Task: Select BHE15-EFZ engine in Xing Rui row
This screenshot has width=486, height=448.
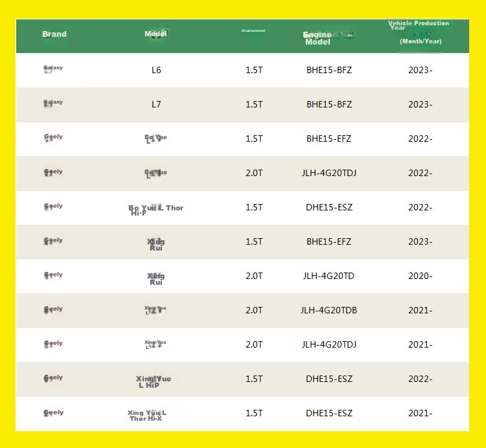Action: point(329,241)
